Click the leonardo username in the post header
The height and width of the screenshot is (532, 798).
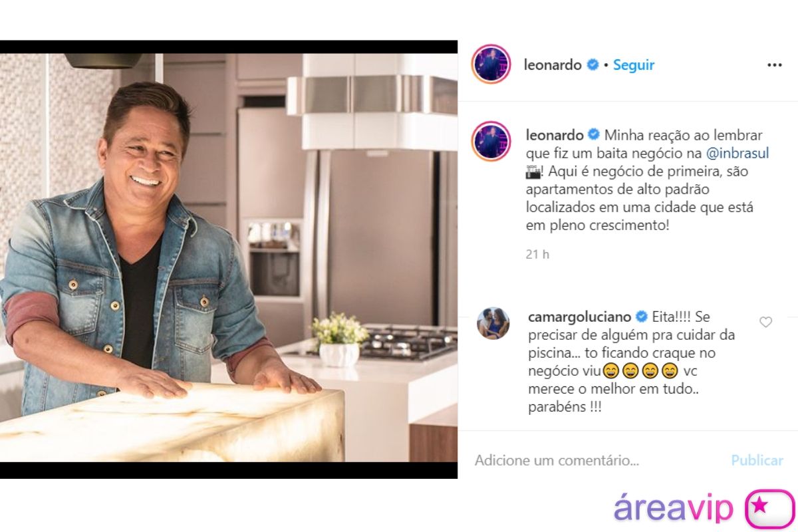coord(553,65)
